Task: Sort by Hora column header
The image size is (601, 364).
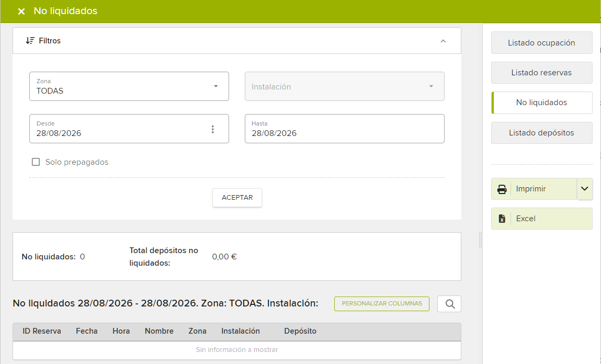Action: (x=121, y=331)
